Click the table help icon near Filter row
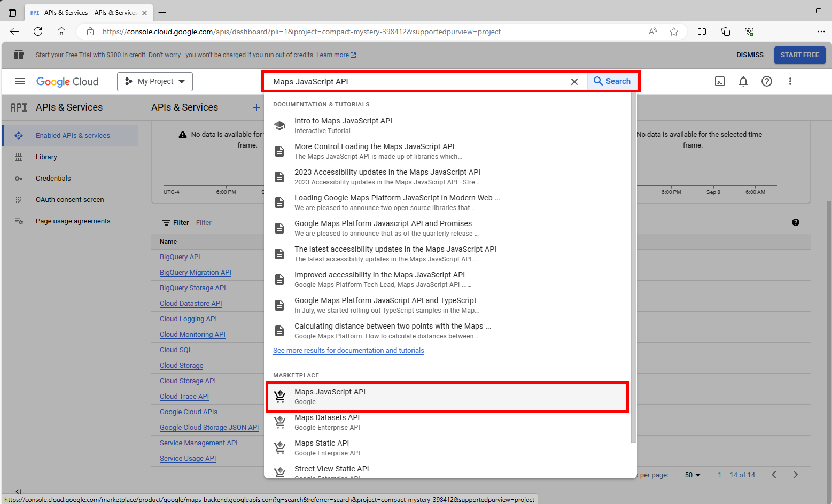 pos(796,222)
